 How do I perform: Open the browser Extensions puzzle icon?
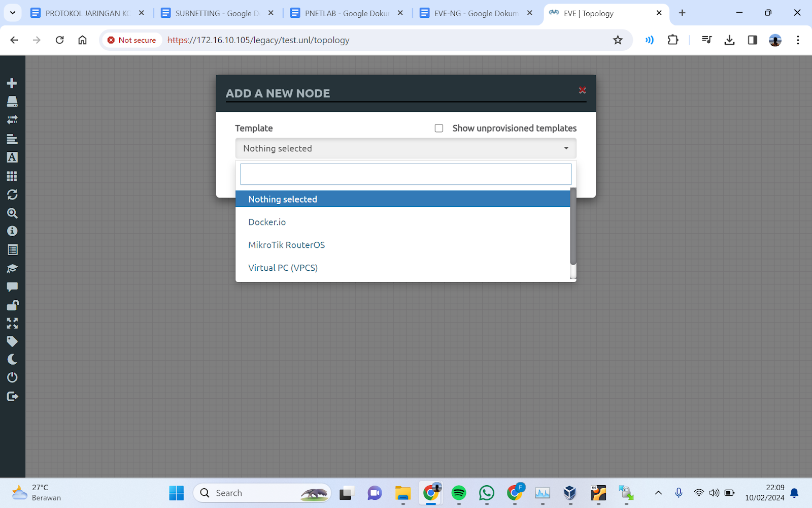point(673,40)
